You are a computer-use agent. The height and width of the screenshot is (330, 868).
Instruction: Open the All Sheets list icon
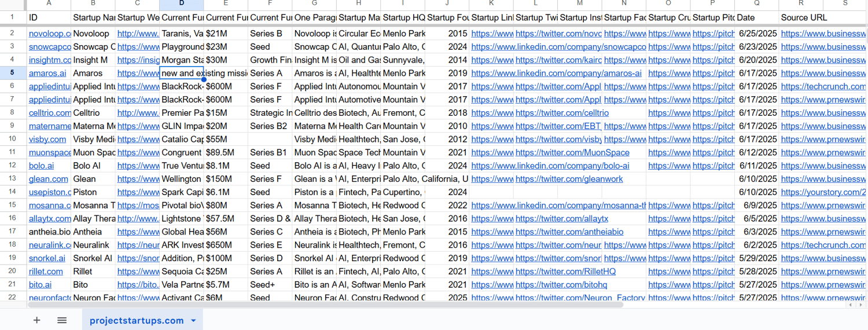tap(62, 320)
